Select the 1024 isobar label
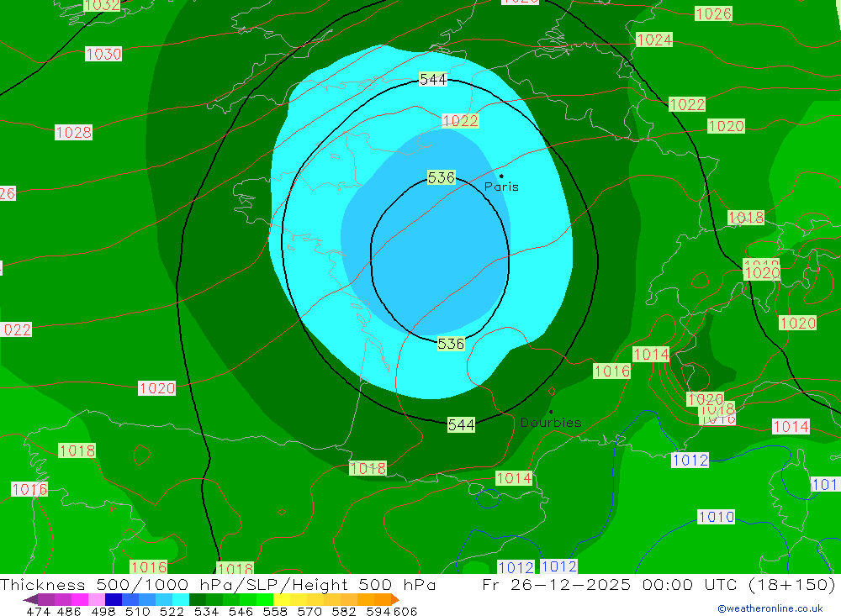841x616 pixels. click(653, 39)
